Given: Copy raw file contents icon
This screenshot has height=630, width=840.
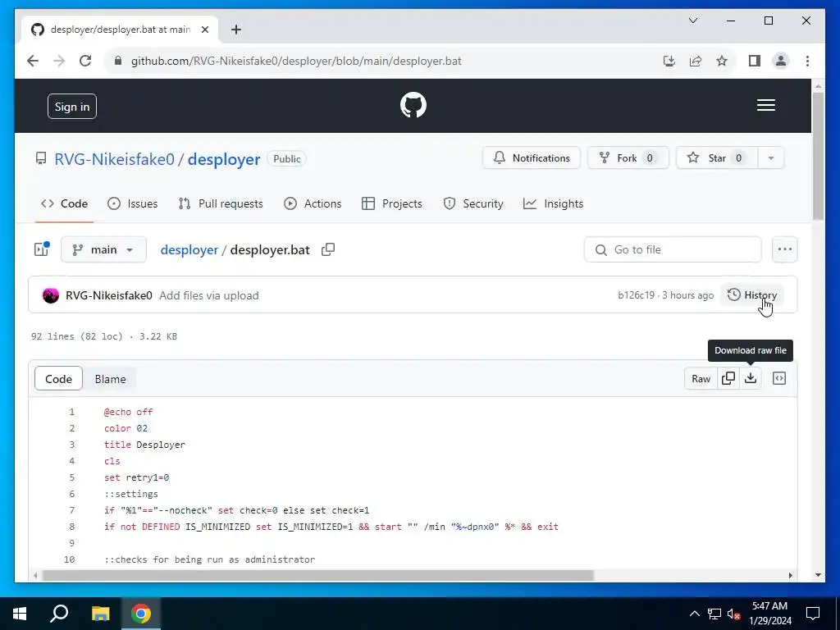Looking at the screenshot, I should coord(728,378).
